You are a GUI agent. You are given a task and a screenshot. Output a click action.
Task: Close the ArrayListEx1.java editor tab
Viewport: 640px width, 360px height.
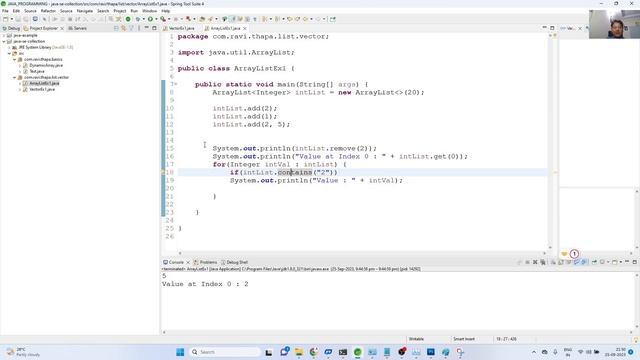[244, 28]
